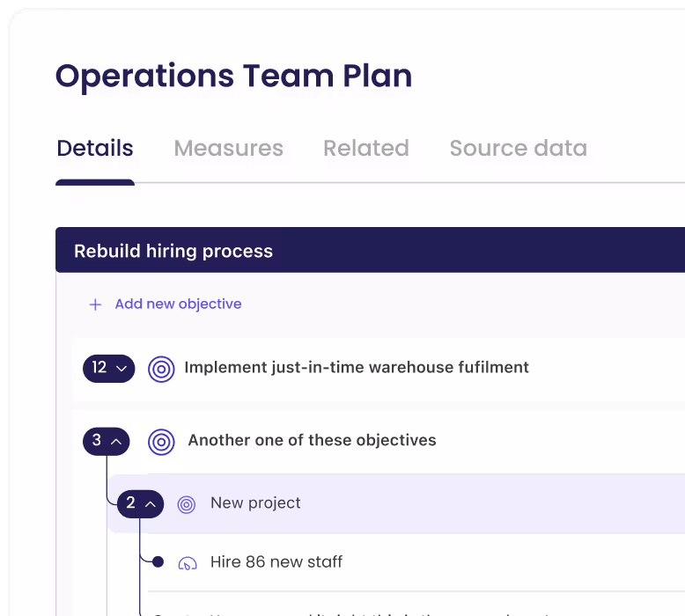Viewport: 685px width, 616px height.
Task: Click target icon for Another one of these objectives
Action: 161,442
